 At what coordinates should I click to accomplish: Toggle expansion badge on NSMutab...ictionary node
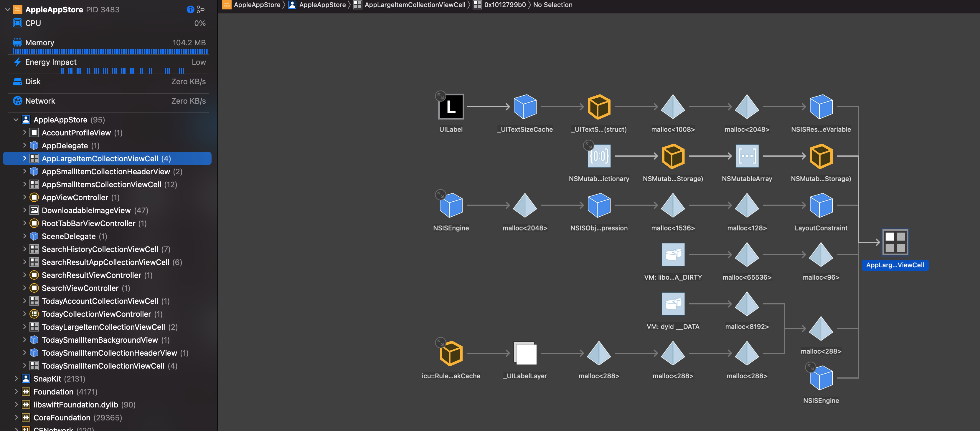coord(588,145)
